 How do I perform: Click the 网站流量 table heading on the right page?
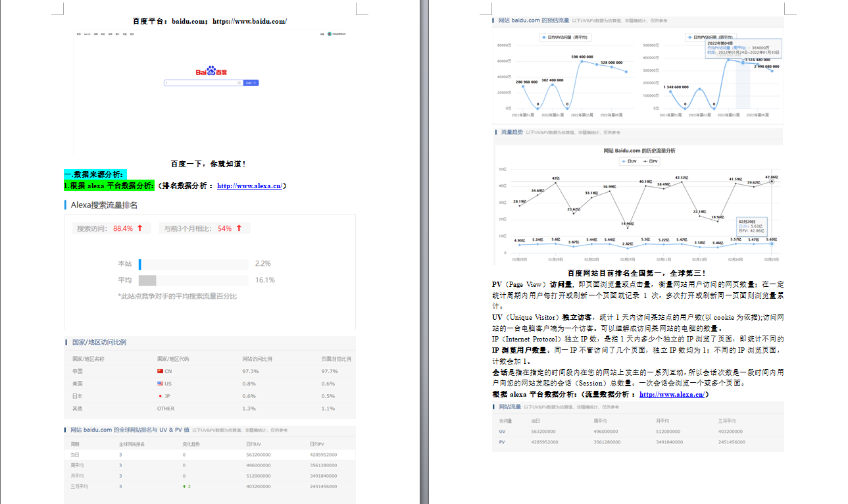[x=509, y=407]
